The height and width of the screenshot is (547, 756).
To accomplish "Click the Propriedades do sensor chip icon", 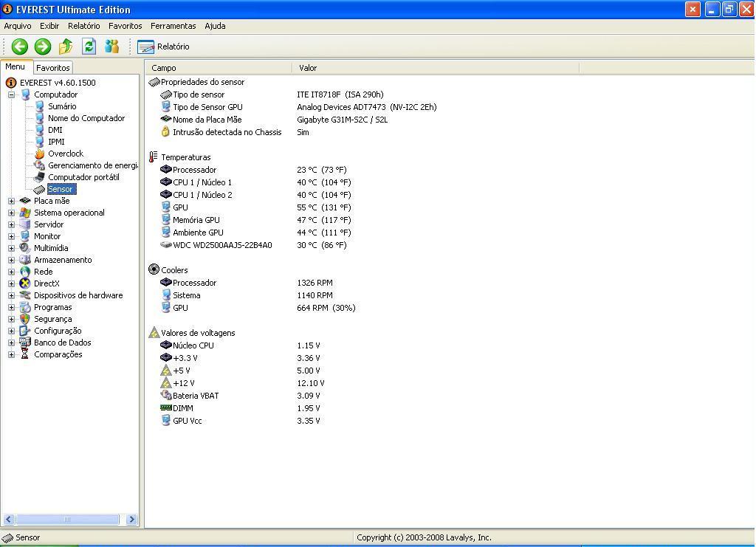I will click(x=154, y=82).
